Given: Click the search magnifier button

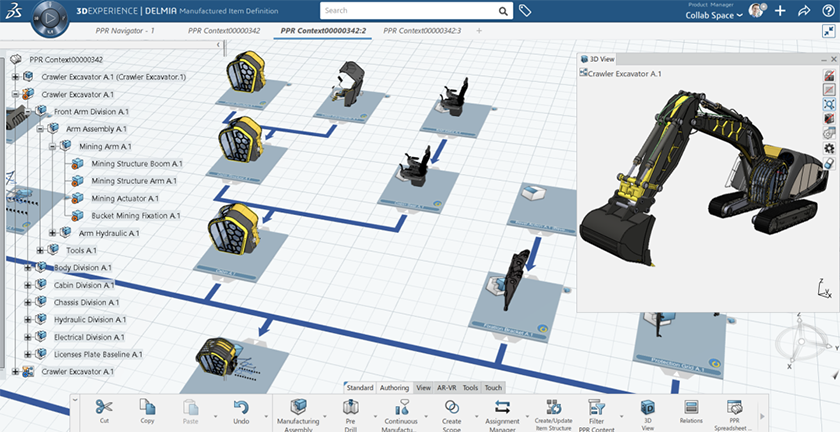Looking at the screenshot, I should click(x=503, y=11).
